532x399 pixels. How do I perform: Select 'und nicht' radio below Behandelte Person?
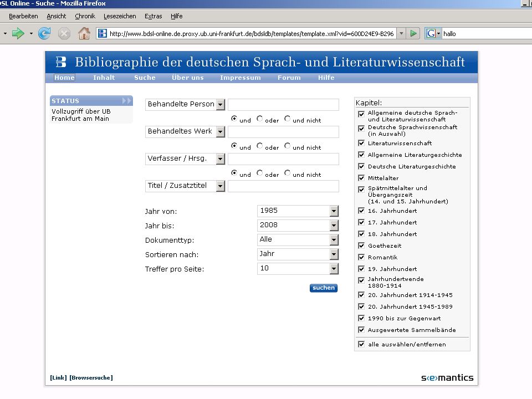pos(288,119)
